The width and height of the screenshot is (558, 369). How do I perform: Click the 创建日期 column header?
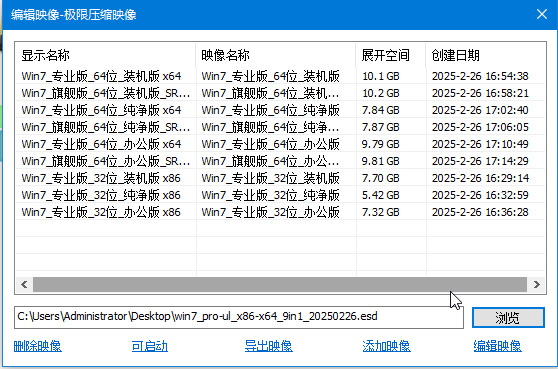(485, 55)
